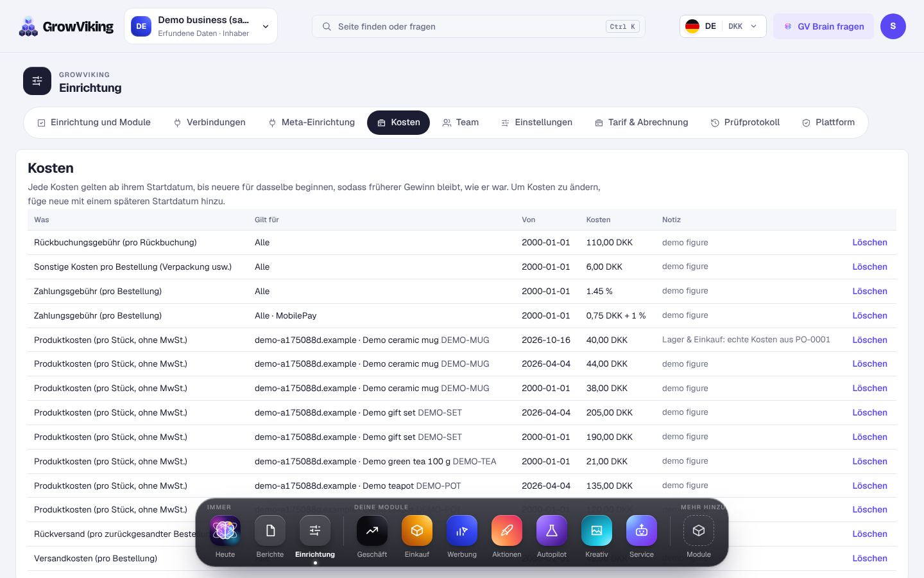924x578 pixels.
Task: Open the Aktionen rocket module
Action: coord(507,531)
